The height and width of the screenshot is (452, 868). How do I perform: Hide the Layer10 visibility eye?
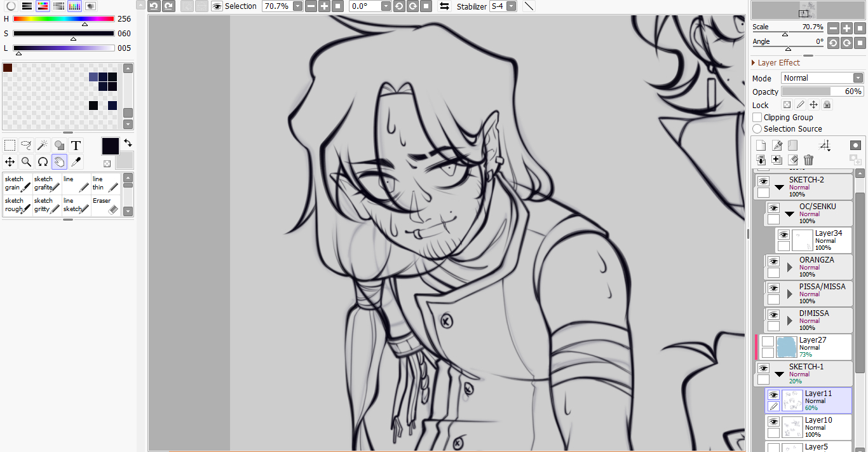tap(773, 421)
